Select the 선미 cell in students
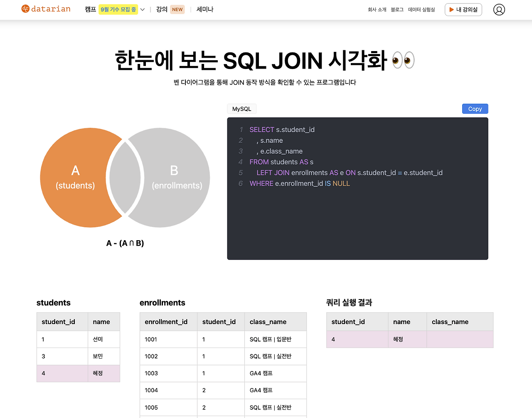This screenshot has height=418, width=532. tap(104, 339)
